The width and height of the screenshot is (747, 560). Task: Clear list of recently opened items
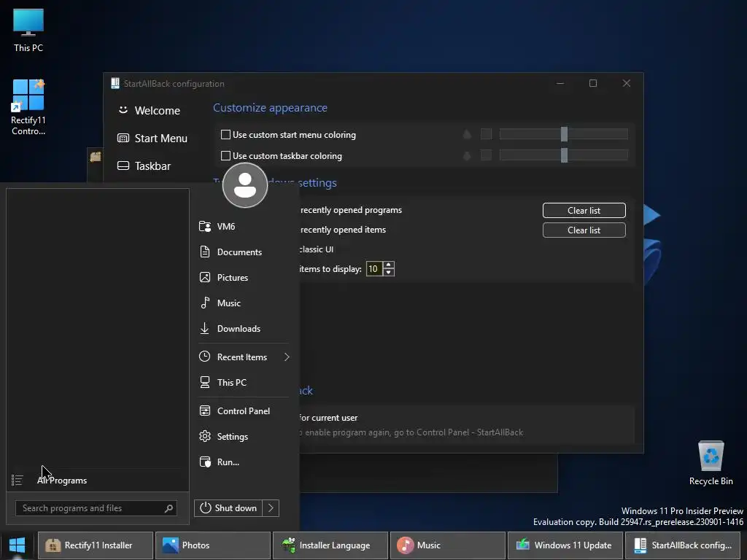584,230
